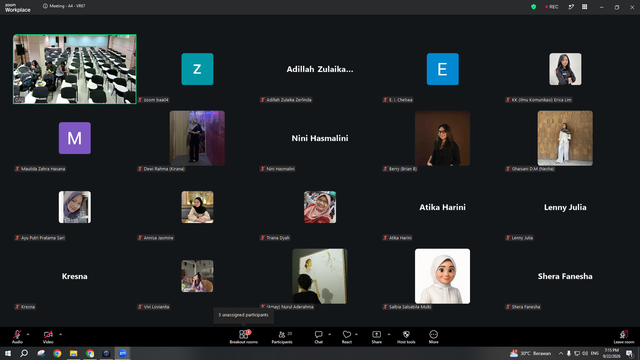
Task: Click the 'Triana Dyah' name label
Action: (278, 238)
